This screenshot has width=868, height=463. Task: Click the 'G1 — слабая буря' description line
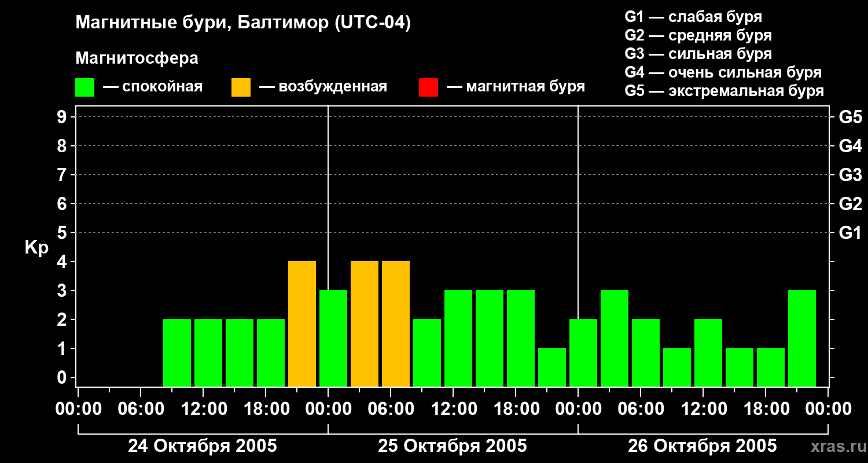point(693,17)
